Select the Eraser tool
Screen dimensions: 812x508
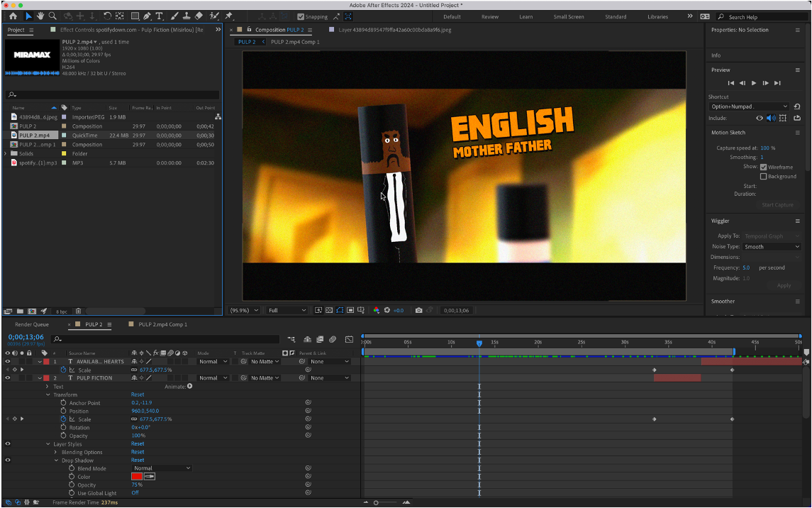point(199,16)
